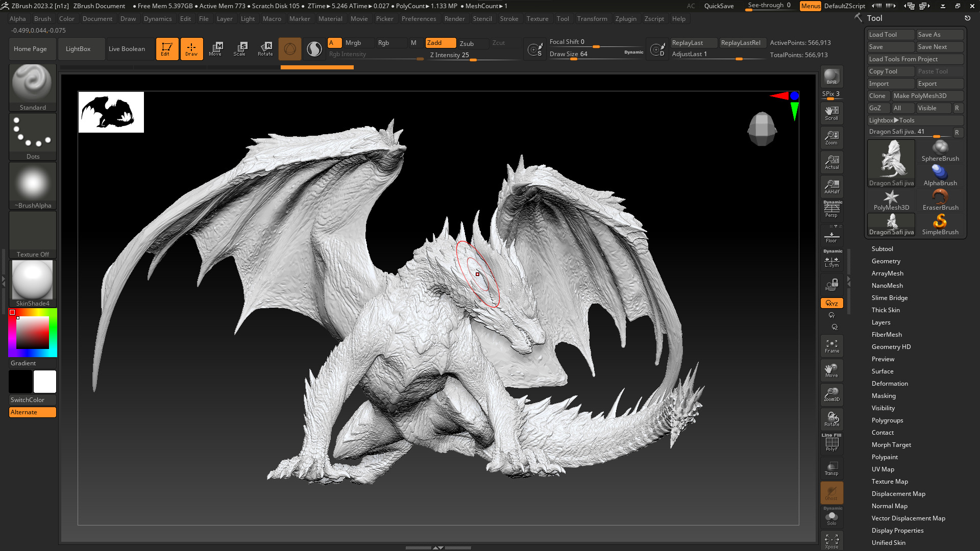
Task: Open LightBox browser
Action: 81,49
